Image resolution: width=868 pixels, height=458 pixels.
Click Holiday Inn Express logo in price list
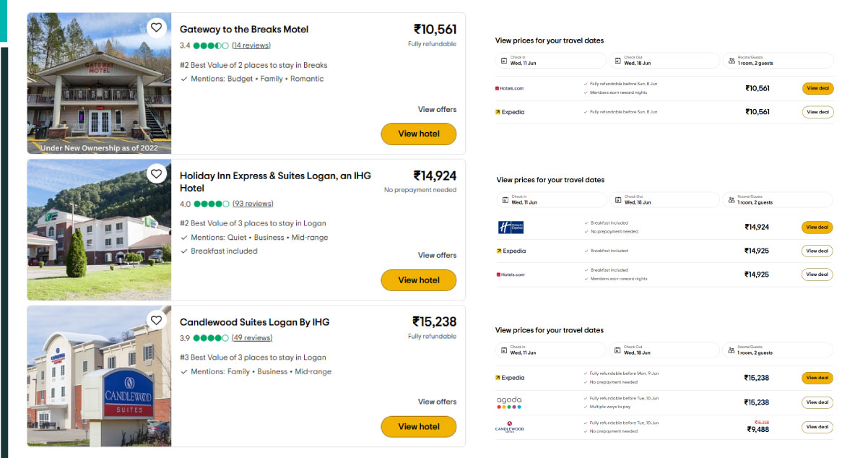tap(511, 227)
